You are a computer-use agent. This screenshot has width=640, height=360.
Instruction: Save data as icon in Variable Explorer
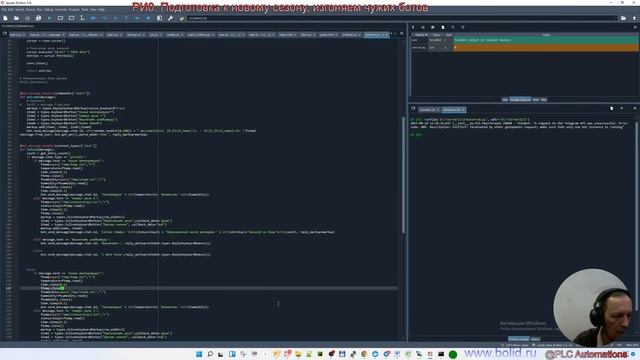click(433, 27)
